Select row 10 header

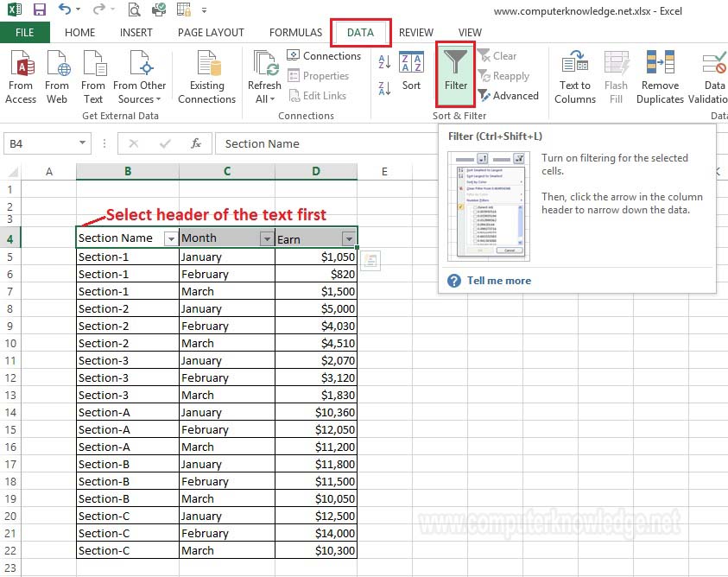10,343
